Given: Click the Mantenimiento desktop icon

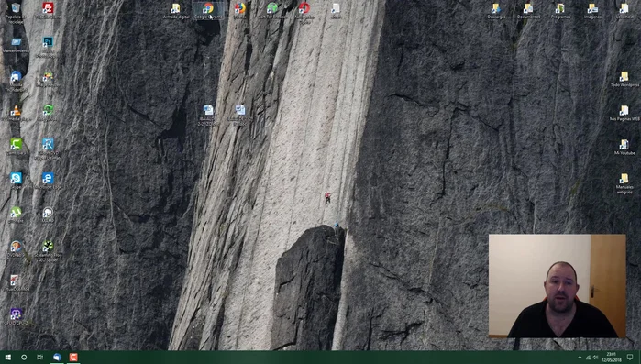Looking at the screenshot, I should click(x=16, y=45).
